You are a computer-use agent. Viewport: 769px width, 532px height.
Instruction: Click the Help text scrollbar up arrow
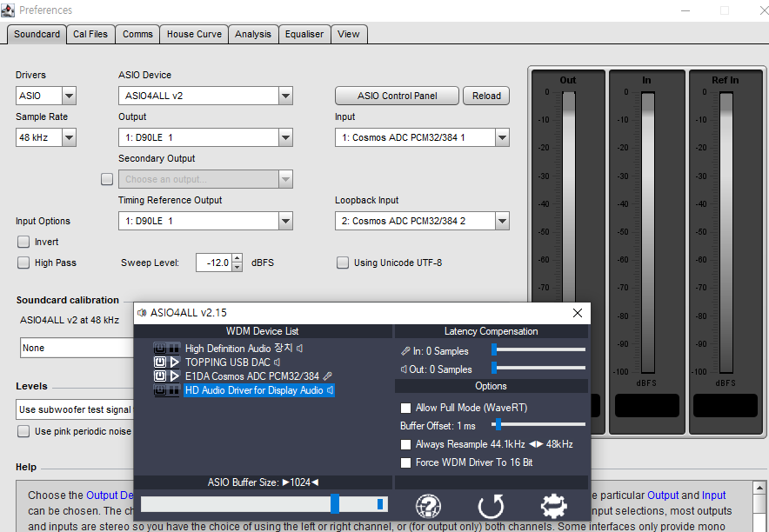759,488
